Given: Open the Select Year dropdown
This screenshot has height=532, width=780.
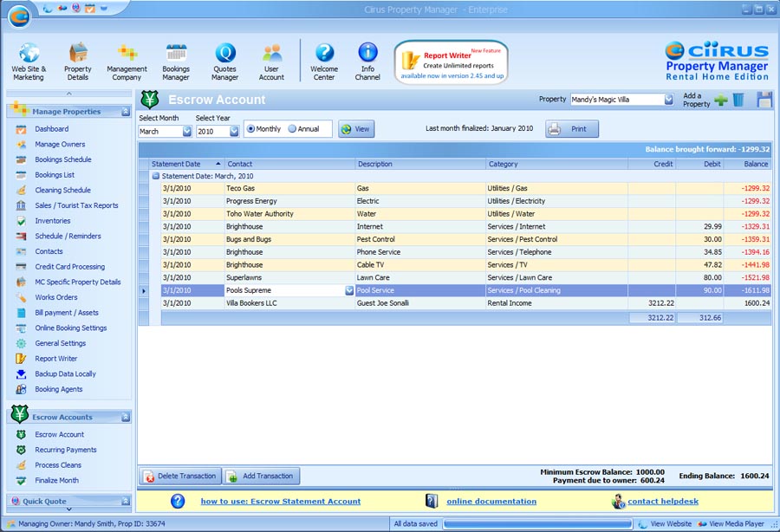Looking at the screenshot, I should 234,132.
